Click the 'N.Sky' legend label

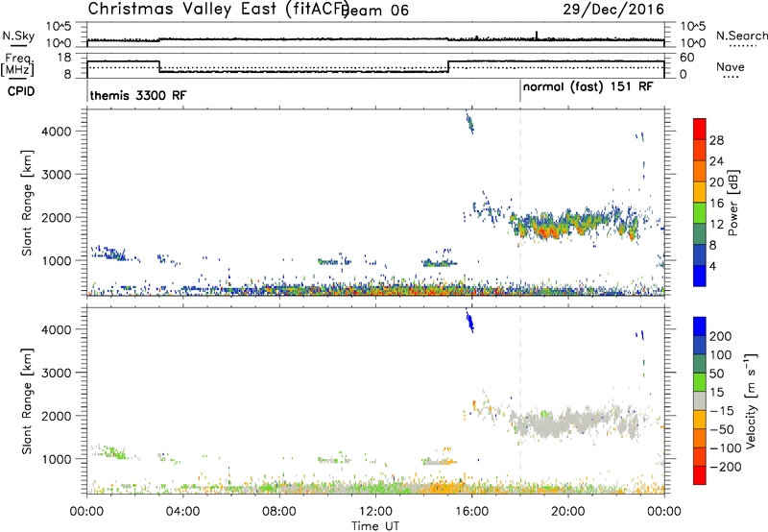click(18, 36)
